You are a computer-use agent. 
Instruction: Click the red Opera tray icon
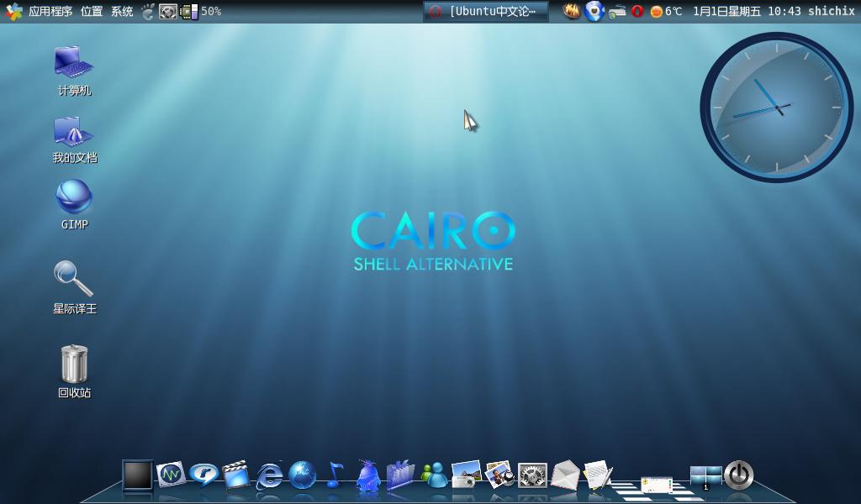tap(637, 11)
